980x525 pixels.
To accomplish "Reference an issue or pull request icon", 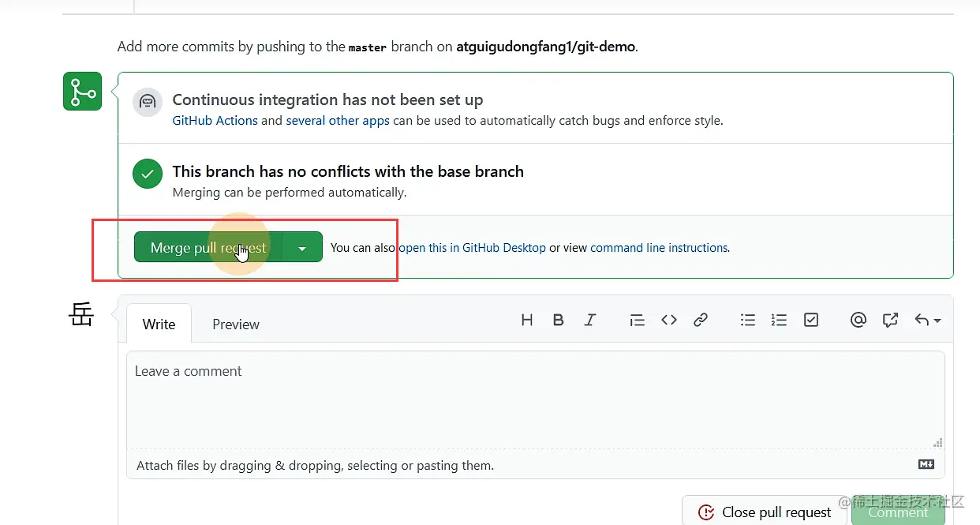I will click(891, 320).
